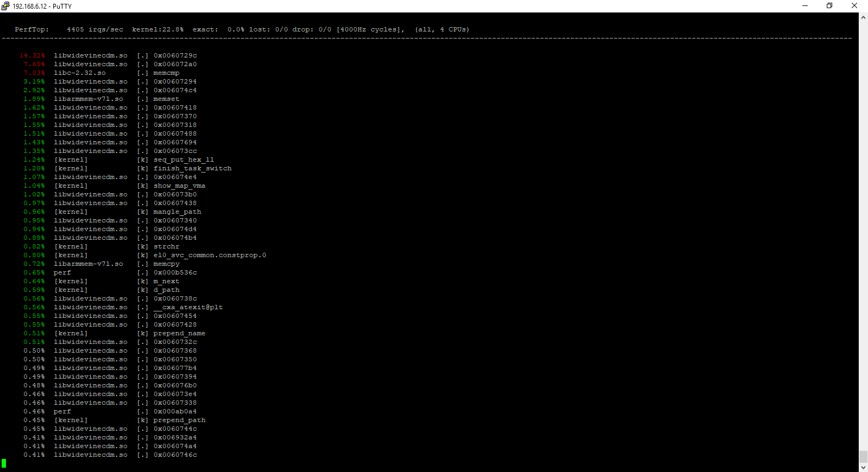The image size is (868, 472).
Task: Click the scrollbar up arrow
Action: [863, 17]
